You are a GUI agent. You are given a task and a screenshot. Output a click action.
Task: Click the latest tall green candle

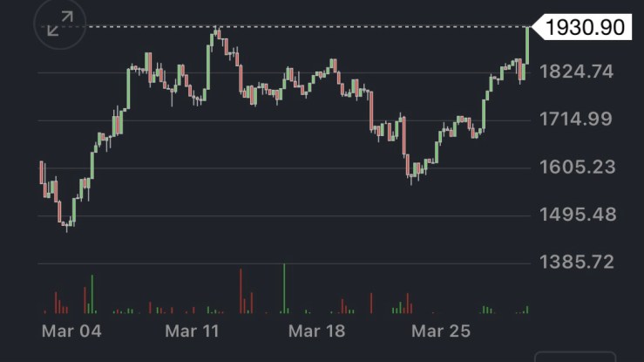pos(527,45)
